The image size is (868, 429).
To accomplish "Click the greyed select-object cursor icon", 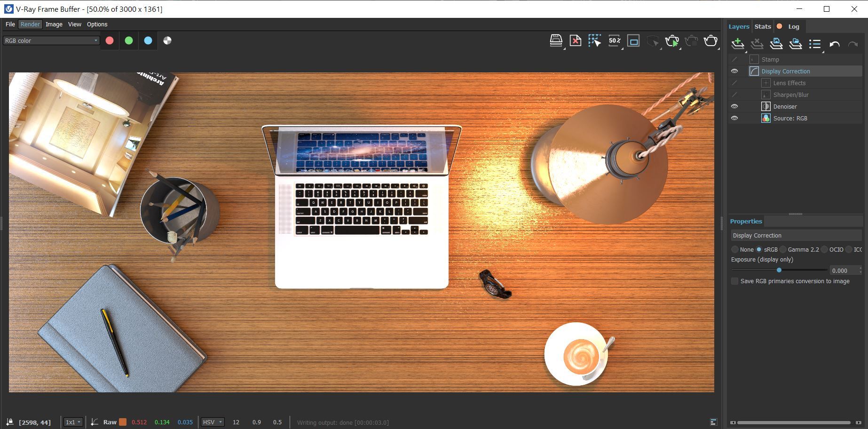I will click(x=653, y=41).
